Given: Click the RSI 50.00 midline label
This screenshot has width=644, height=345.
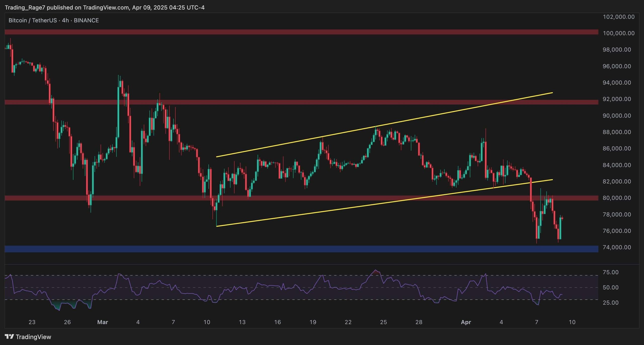Looking at the screenshot, I should [611, 287].
